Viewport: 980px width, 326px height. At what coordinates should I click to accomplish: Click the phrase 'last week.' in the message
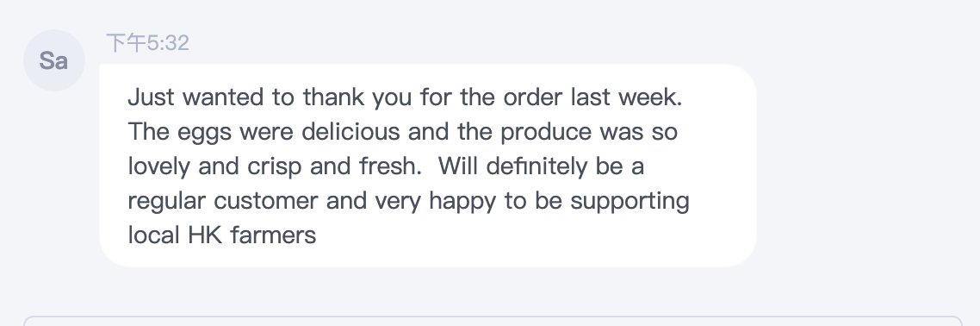tap(626, 97)
